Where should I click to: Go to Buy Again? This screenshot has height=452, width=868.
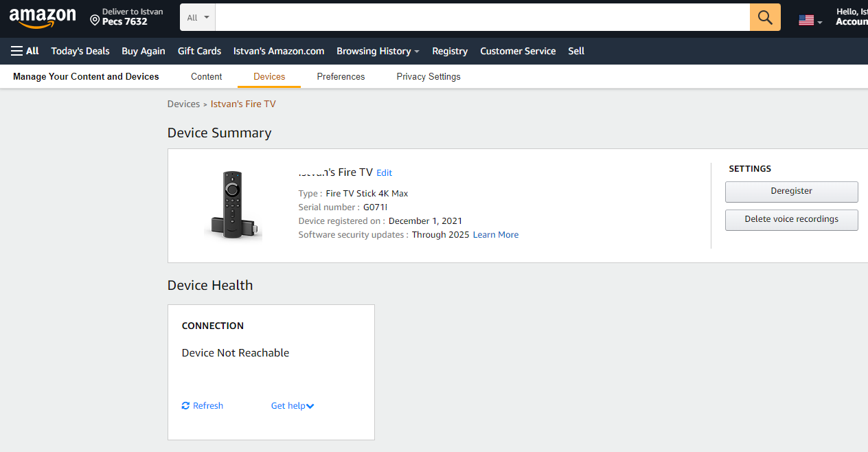144,51
